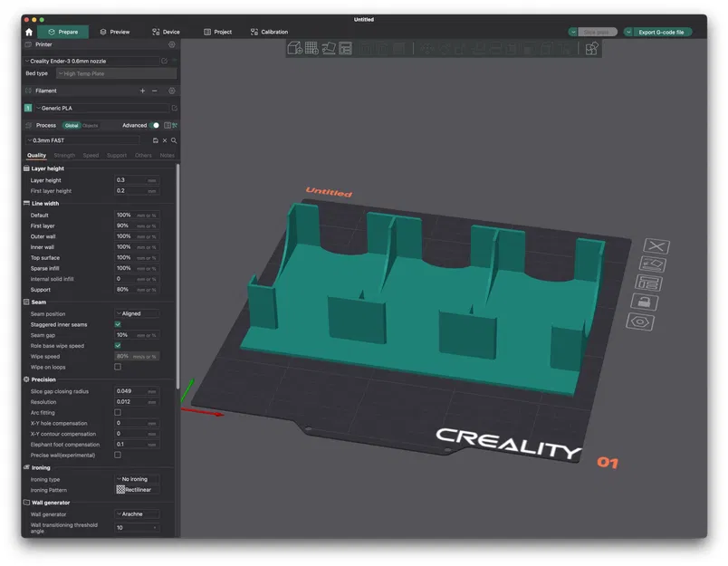This screenshot has width=728, height=566.
Task: Enable Wipe on loops checkbox
Action: [x=118, y=367]
